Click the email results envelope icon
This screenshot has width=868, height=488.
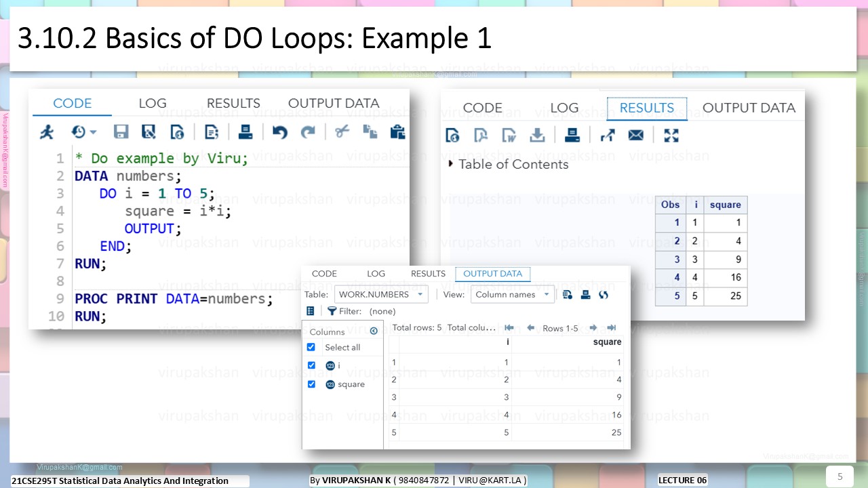click(x=635, y=136)
